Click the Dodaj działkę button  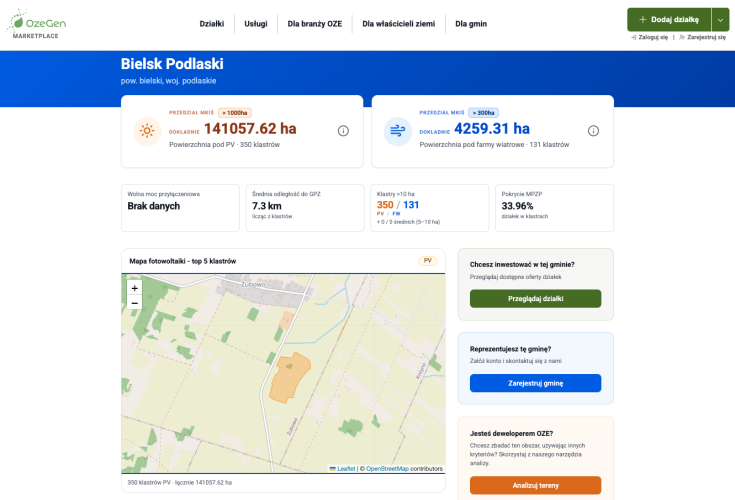(x=669, y=20)
